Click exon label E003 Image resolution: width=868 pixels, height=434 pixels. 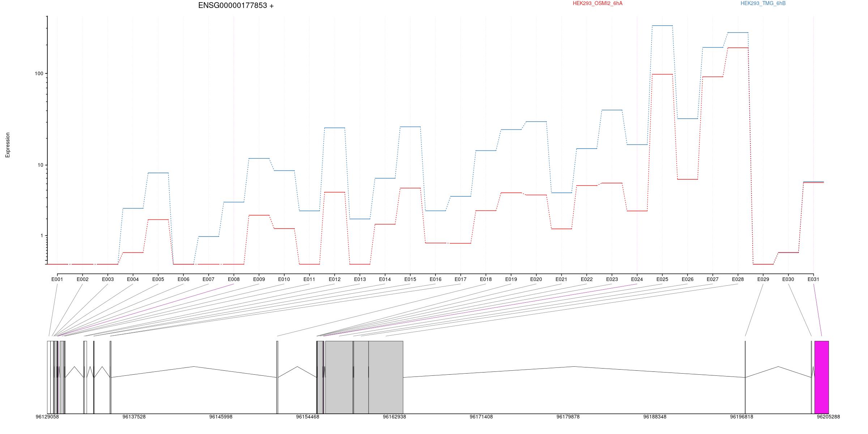108,279
